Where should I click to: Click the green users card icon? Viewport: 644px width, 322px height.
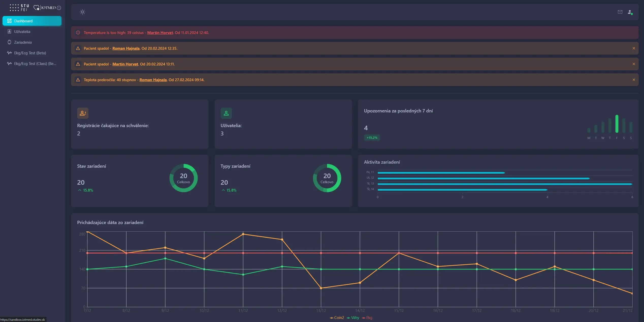tap(226, 113)
